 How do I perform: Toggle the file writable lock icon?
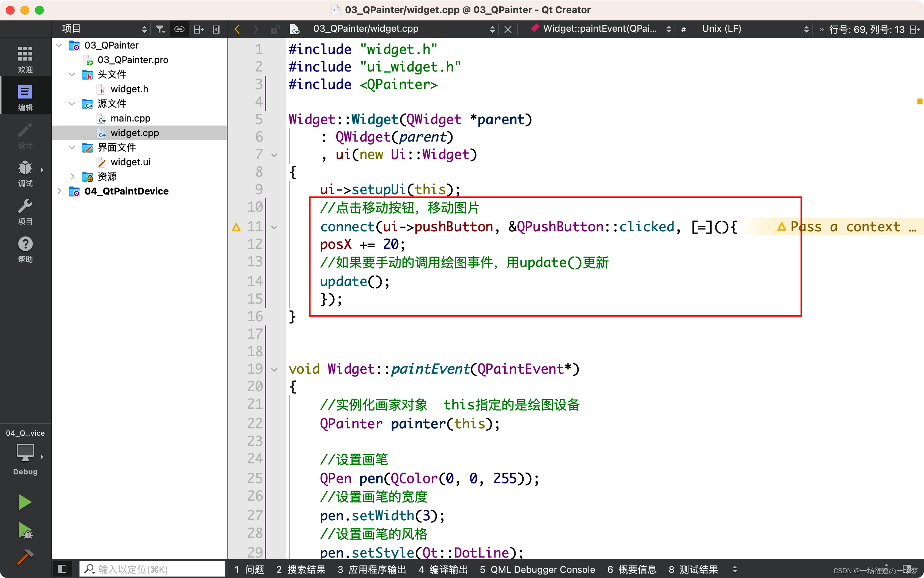point(275,29)
